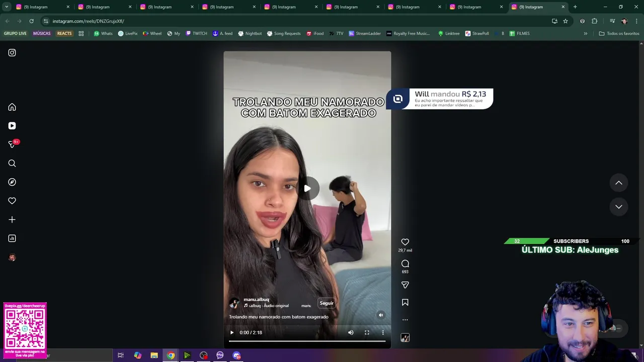
Task: Expand bookmarks bar overflow chevron
Action: coord(585,34)
